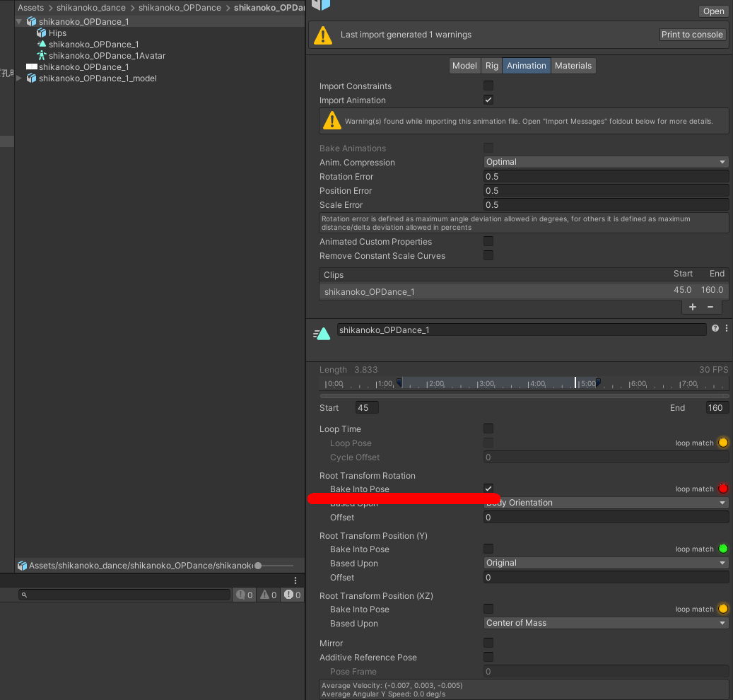This screenshot has width=733, height=700.
Task: Open Anim. Compression Optimal dropdown
Action: [606, 162]
